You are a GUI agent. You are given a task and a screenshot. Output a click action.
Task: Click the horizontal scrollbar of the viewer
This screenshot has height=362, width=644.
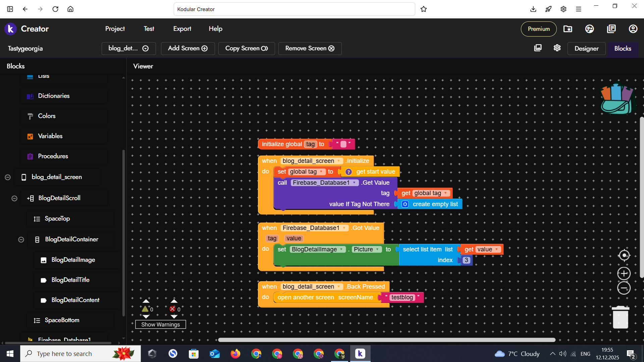386,340
